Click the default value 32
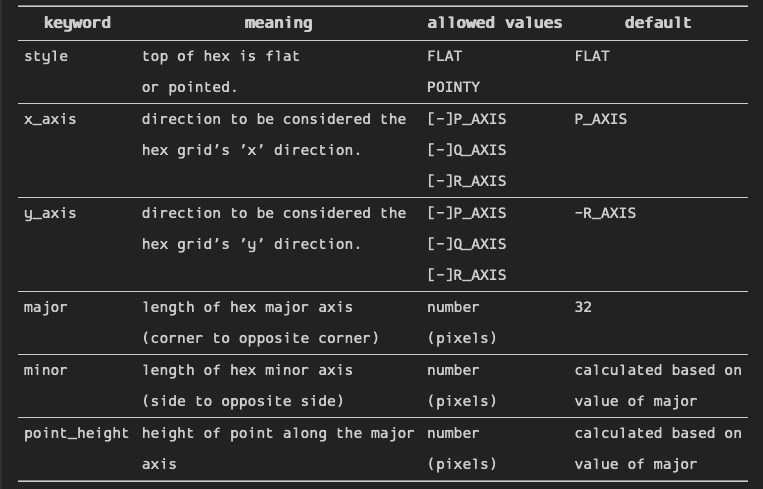The width and height of the screenshot is (763, 489). (x=583, y=308)
